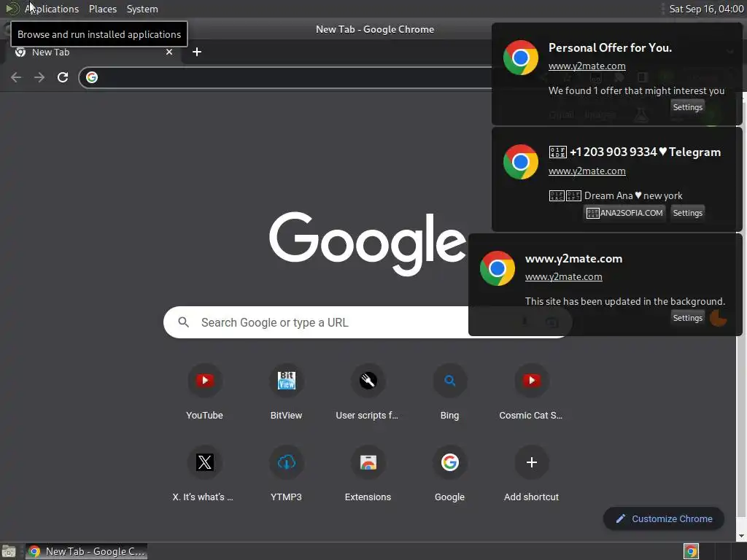Open a new tab with plus button
This screenshot has width=747, height=560.
pos(197,52)
